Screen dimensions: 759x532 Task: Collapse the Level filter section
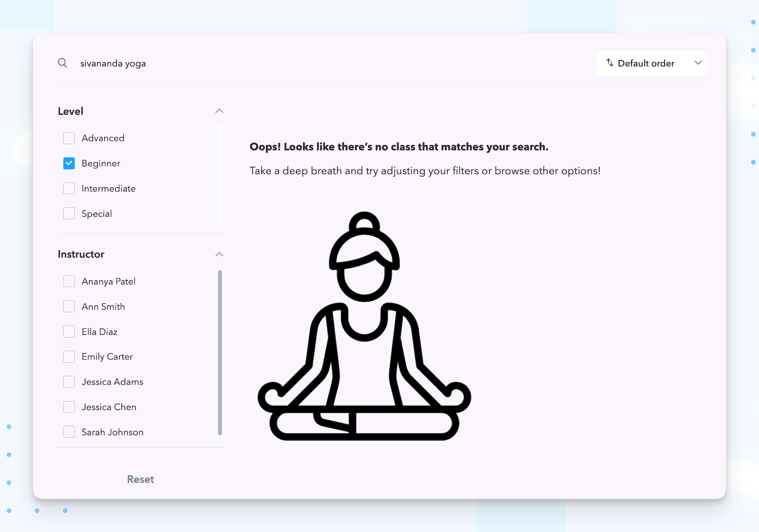click(219, 111)
